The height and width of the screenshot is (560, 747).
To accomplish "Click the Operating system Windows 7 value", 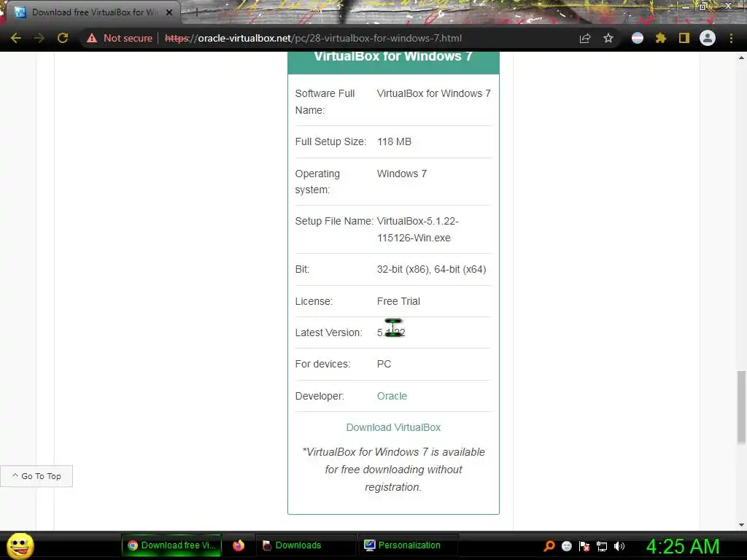I will [x=402, y=174].
